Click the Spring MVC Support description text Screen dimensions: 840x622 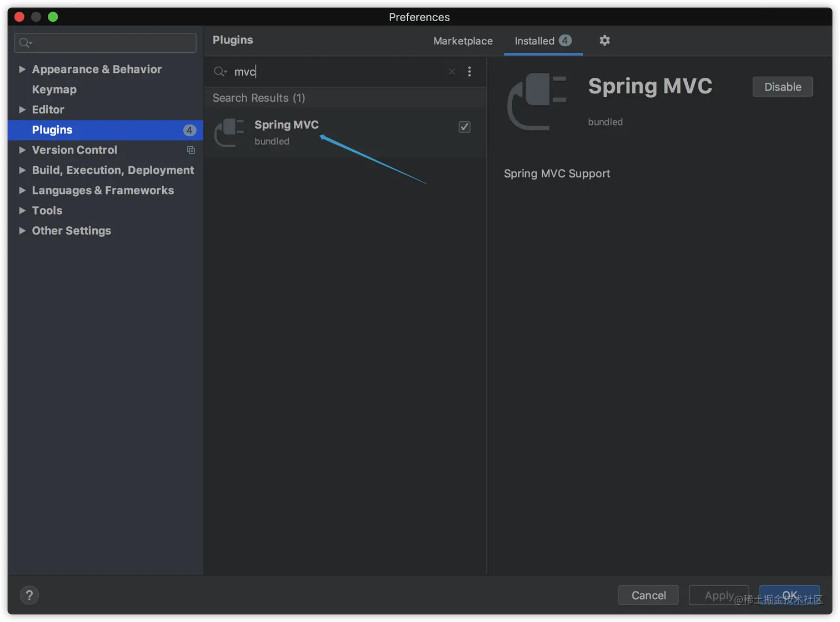tap(557, 173)
